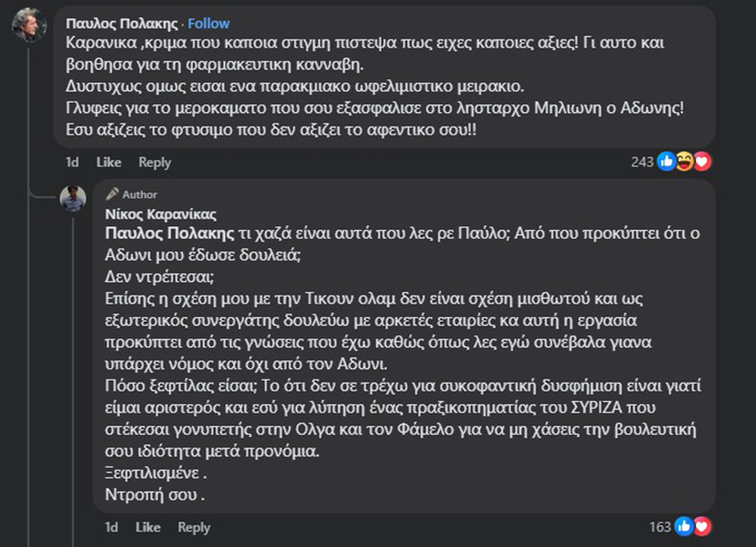Click the laughing emoji reaction on Πολακης' comment
The image size is (756, 547).
point(684,162)
